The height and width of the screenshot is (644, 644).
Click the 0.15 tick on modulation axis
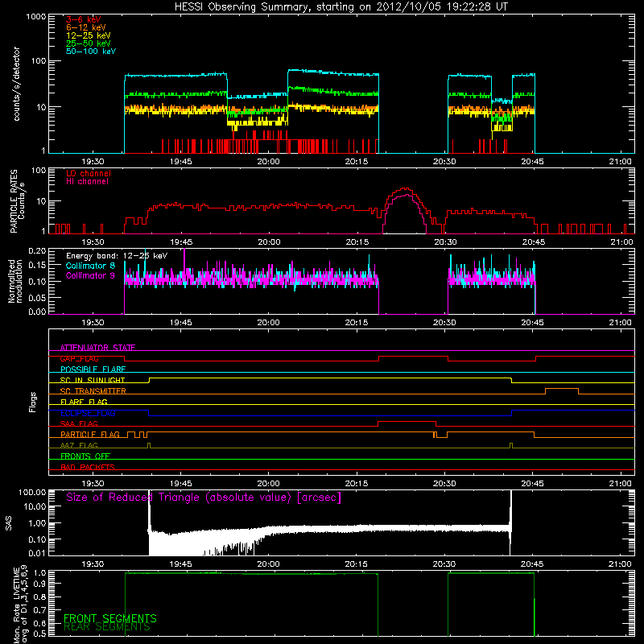37,266
